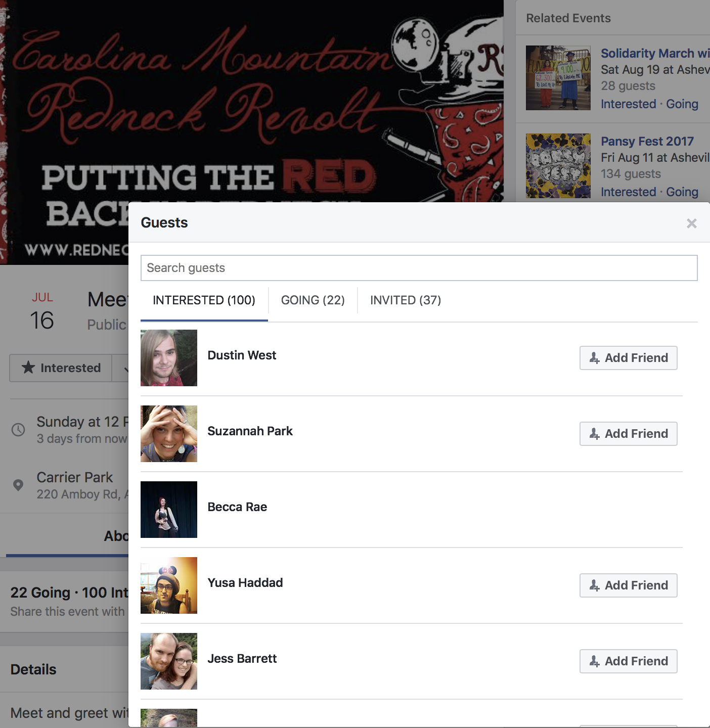Mark Going for Solidarity March

(x=682, y=104)
